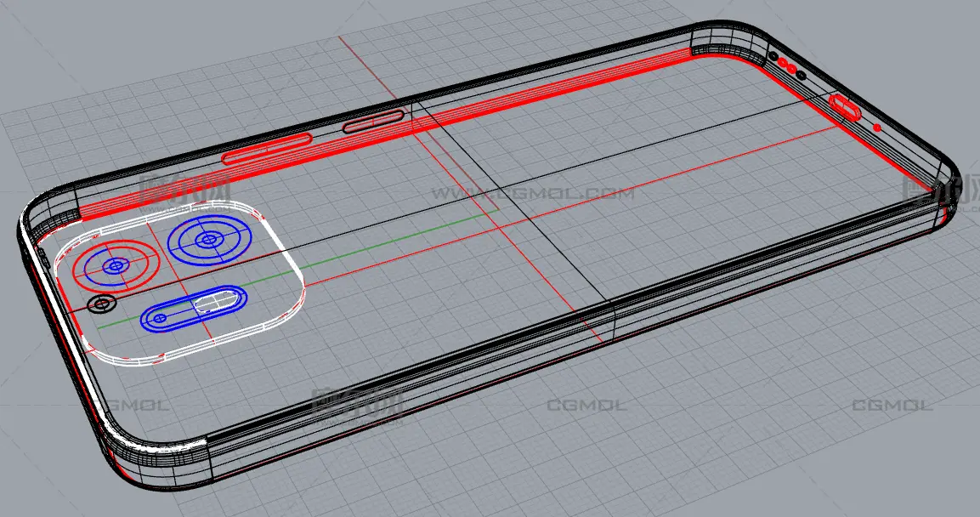Pick the small black sensor circle
This screenshot has height=517, width=980.
pyautogui.click(x=102, y=304)
